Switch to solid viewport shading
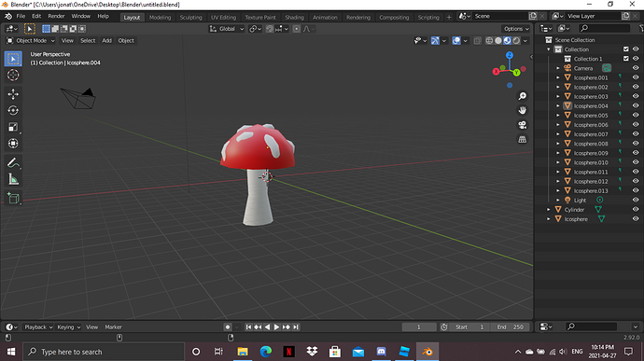The image size is (644, 361). coord(498,41)
